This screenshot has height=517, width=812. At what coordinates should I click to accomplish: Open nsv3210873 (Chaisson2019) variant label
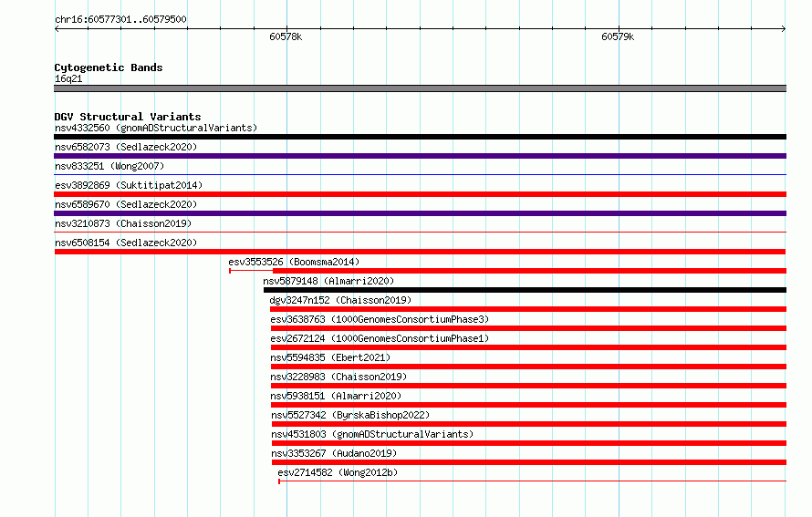(x=123, y=223)
